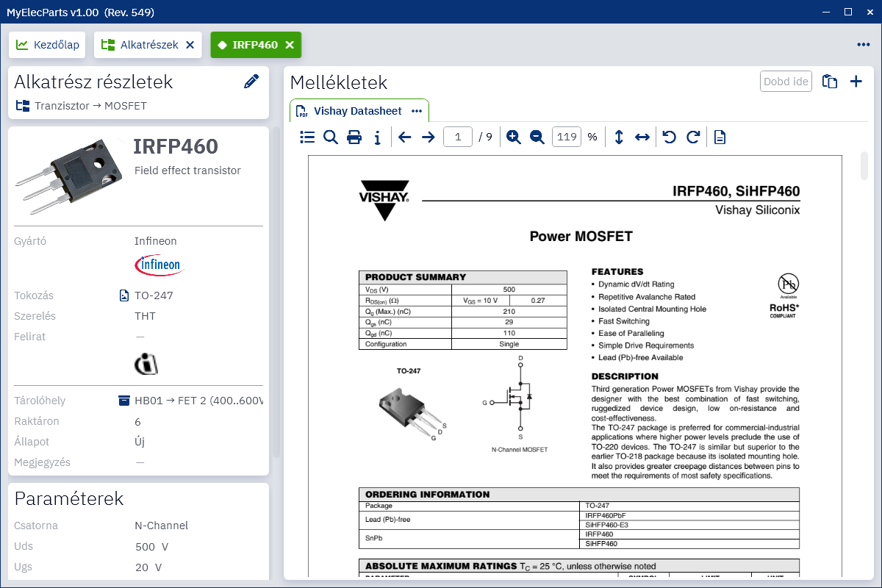The height and width of the screenshot is (588, 882).
Task: Click the Vishay logo in the datasheet
Action: [x=384, y=201]
